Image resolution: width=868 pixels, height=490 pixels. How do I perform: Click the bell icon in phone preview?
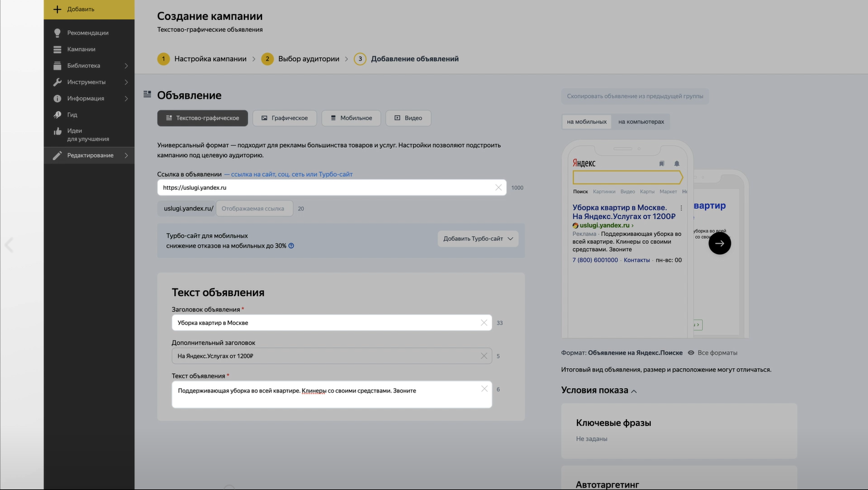coord(677,164)
